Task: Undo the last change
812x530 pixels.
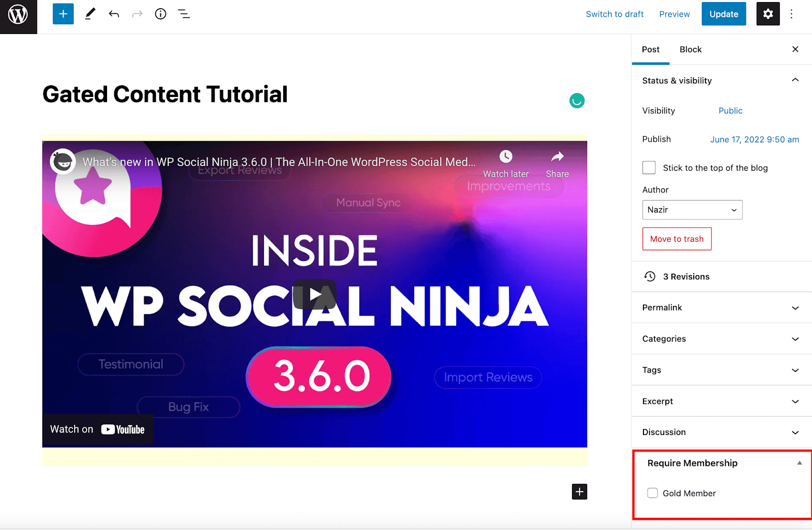Action: point(114,14)
